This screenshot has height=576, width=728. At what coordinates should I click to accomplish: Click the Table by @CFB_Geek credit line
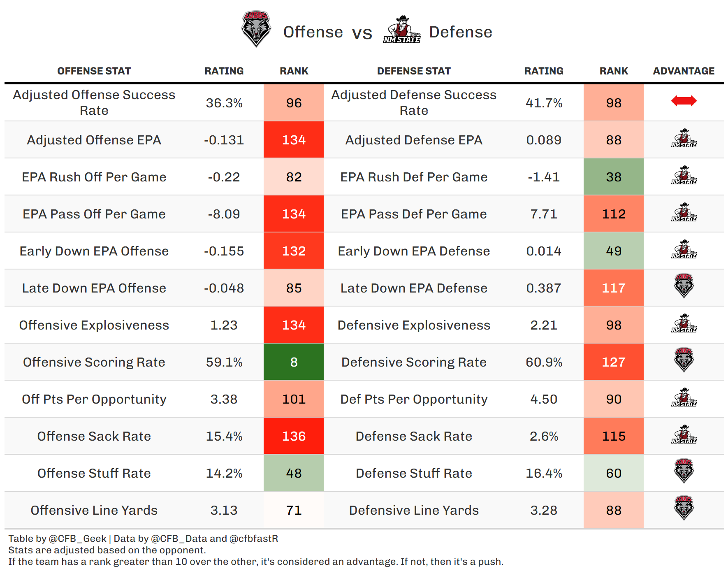click(x=143, y=539)
